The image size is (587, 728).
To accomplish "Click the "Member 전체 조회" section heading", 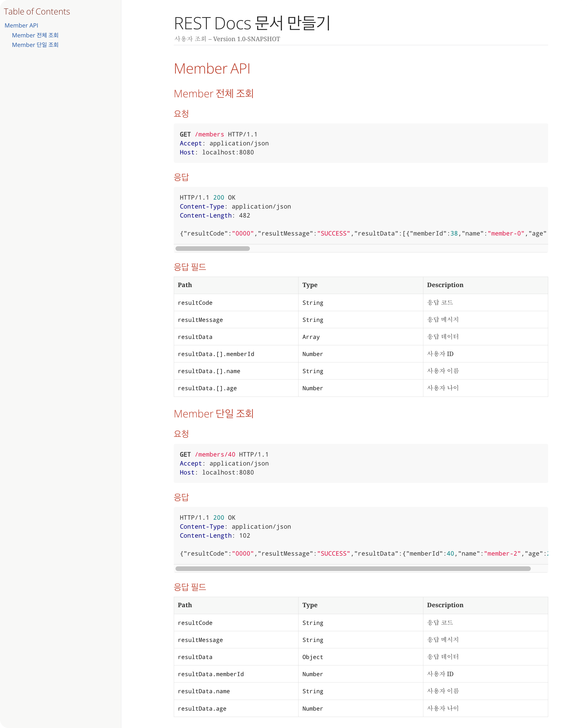I will pyautogui.click(x=214, y=94).
